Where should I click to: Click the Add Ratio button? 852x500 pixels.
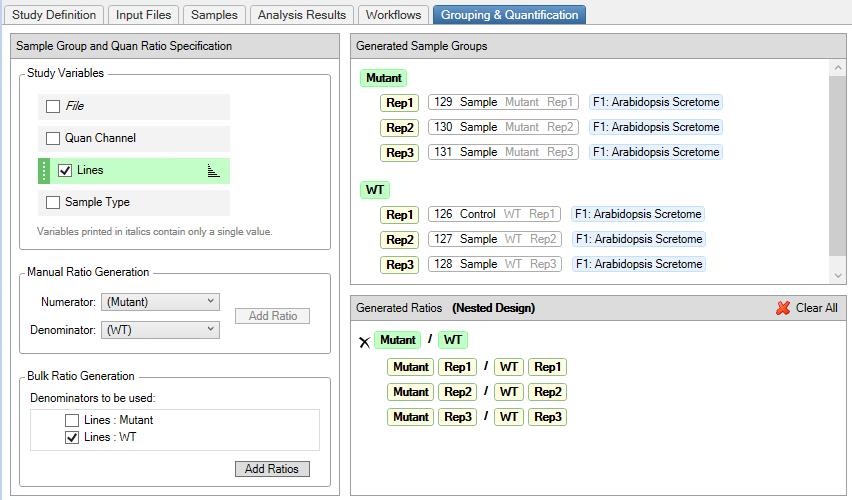[272, 316]
